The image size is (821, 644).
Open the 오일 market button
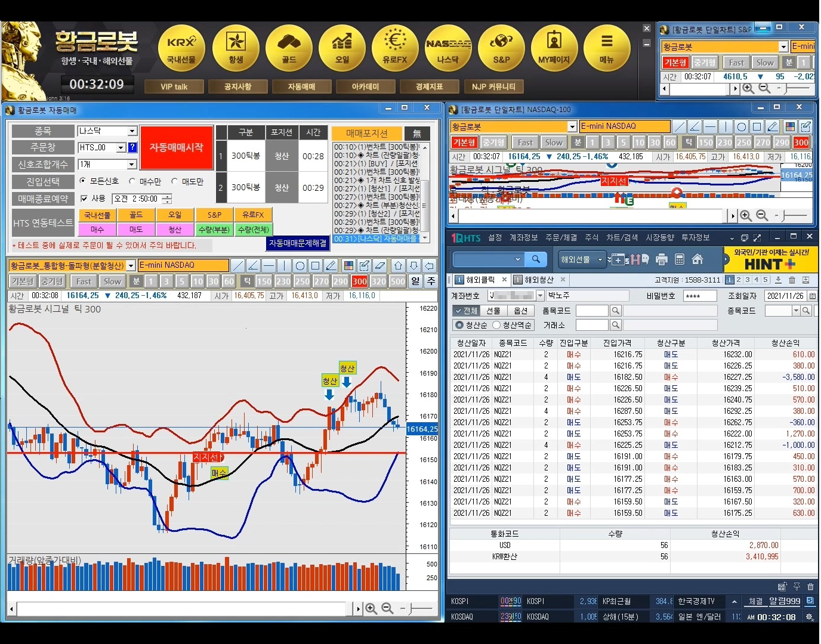coord(342,49)
